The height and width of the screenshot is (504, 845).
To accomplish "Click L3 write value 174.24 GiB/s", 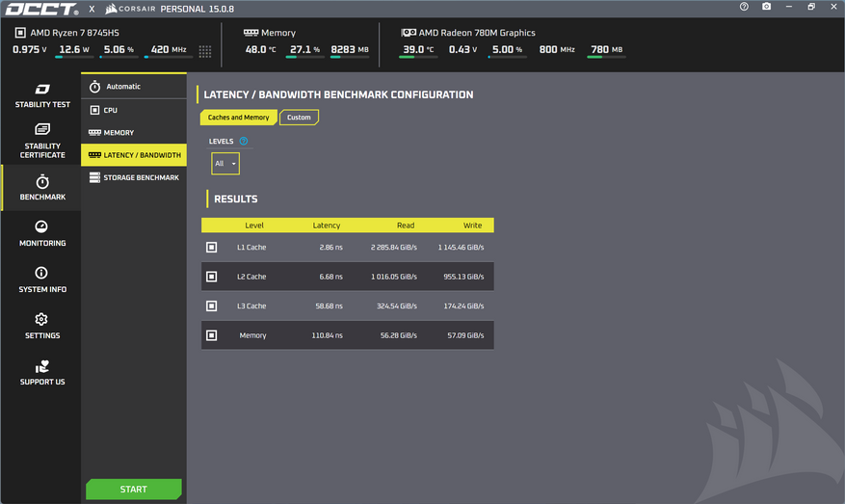I will [x=464, y=306].
